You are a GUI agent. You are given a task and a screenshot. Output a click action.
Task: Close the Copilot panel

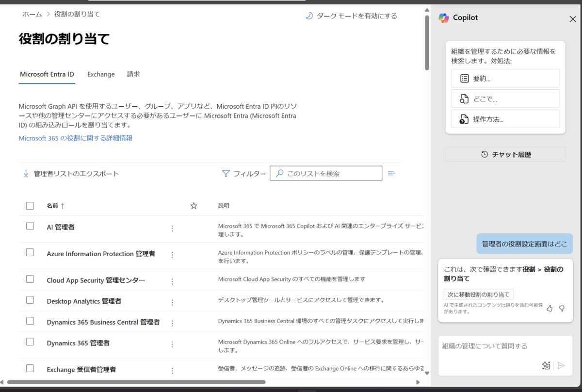pyautogui.click(x=573, y=19)
